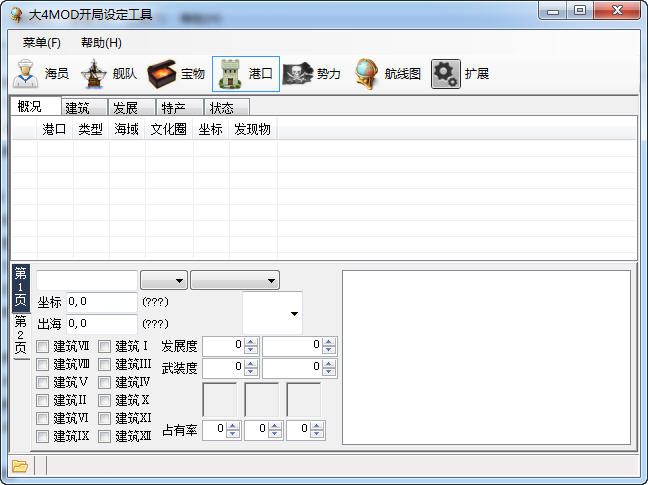The width and height of the screenshot is (648, 485).
Task: Open the 势力 pirate flag section
Action: (312, 74)
